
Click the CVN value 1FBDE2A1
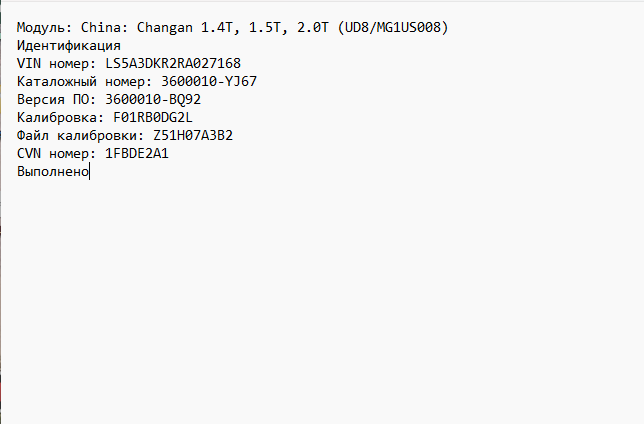click(137, 153)
